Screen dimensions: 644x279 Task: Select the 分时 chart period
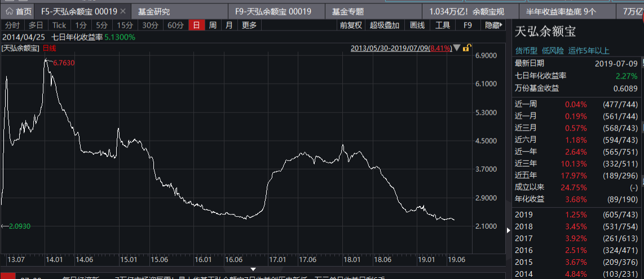point(12,25)
